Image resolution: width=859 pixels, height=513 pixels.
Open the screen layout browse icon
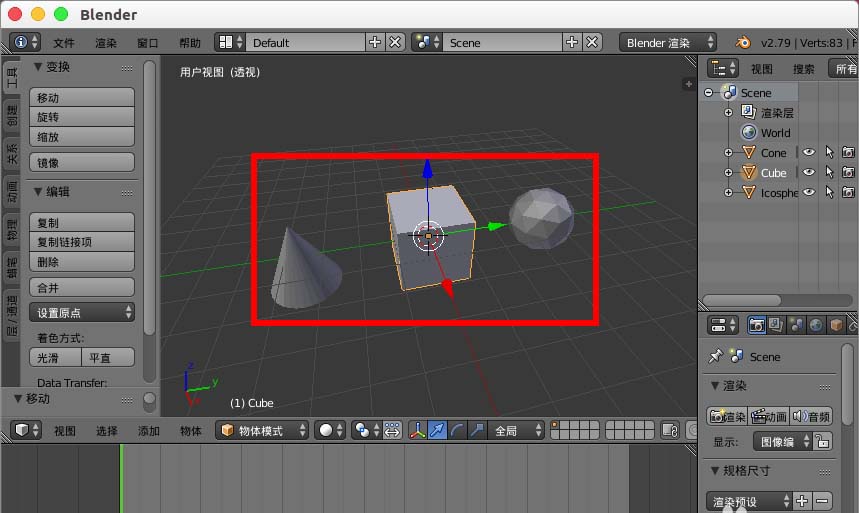point(230,42)
